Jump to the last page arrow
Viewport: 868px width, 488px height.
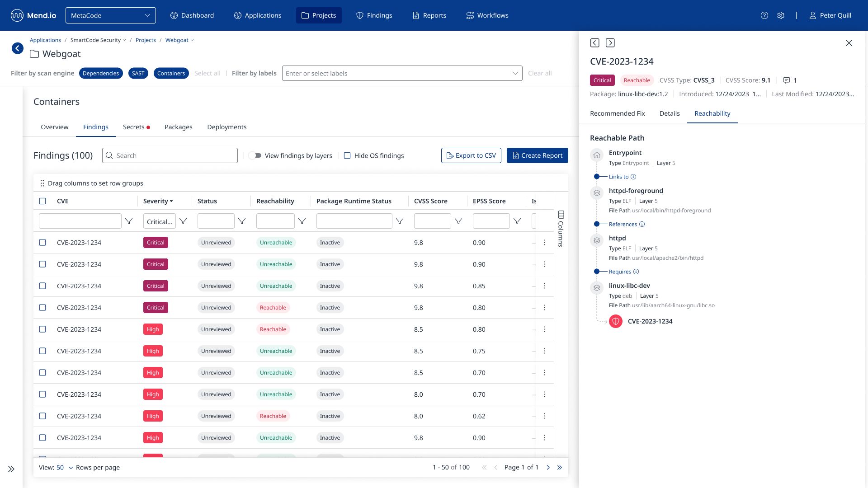click(560, 468)
